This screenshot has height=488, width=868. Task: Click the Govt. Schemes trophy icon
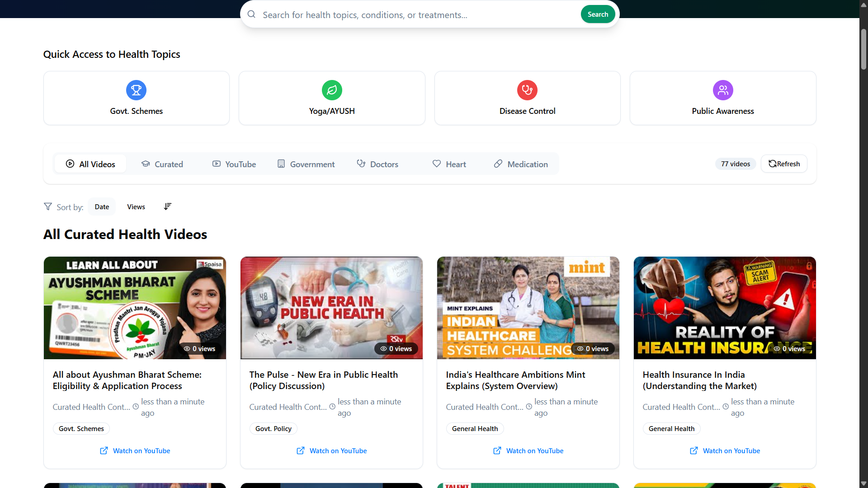click(136, 90)
